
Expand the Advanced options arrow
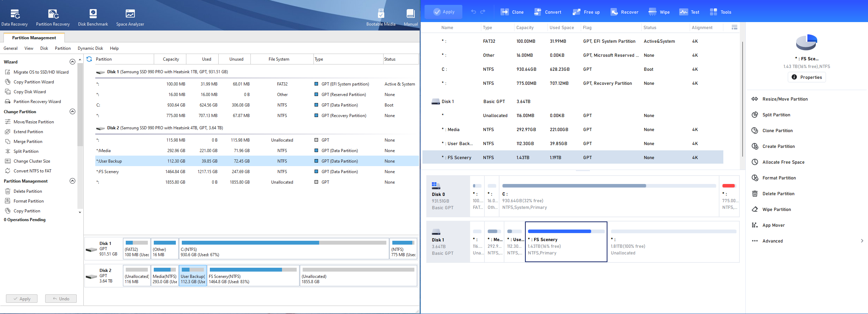point(862,241)
